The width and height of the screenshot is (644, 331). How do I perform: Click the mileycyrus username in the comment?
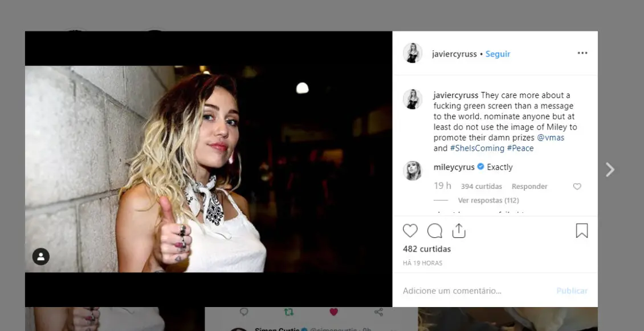(454, 167)
